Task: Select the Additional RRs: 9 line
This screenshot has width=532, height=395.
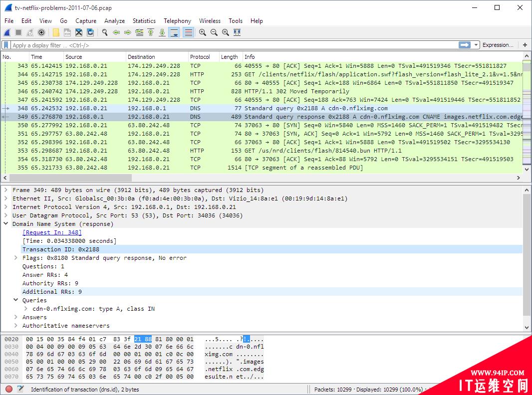Action: 271,292
